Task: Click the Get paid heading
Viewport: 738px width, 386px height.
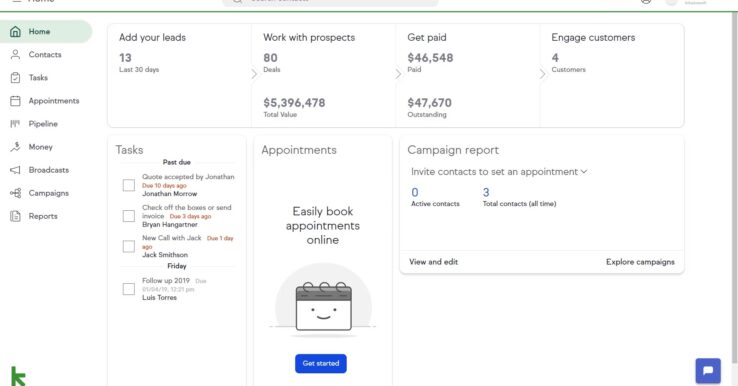Action: (427, 38)
